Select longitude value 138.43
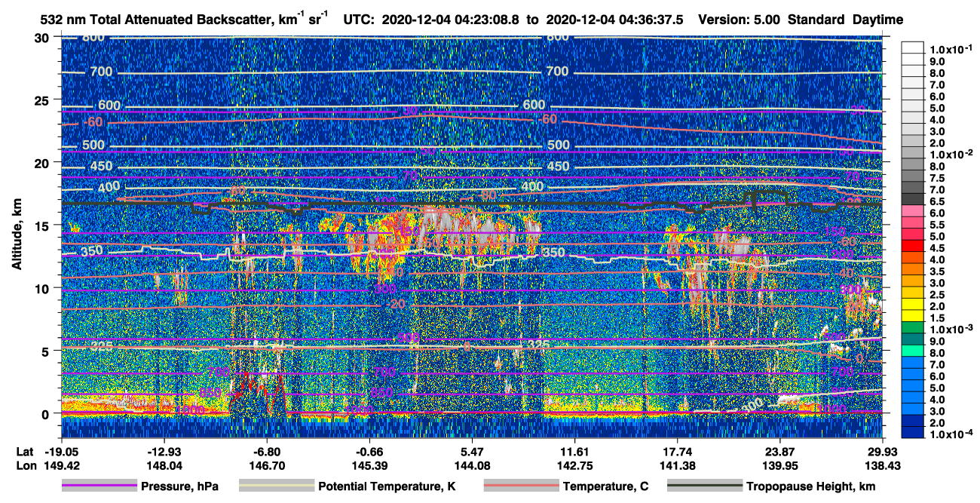Screen dimensions: 980x503 883,465
